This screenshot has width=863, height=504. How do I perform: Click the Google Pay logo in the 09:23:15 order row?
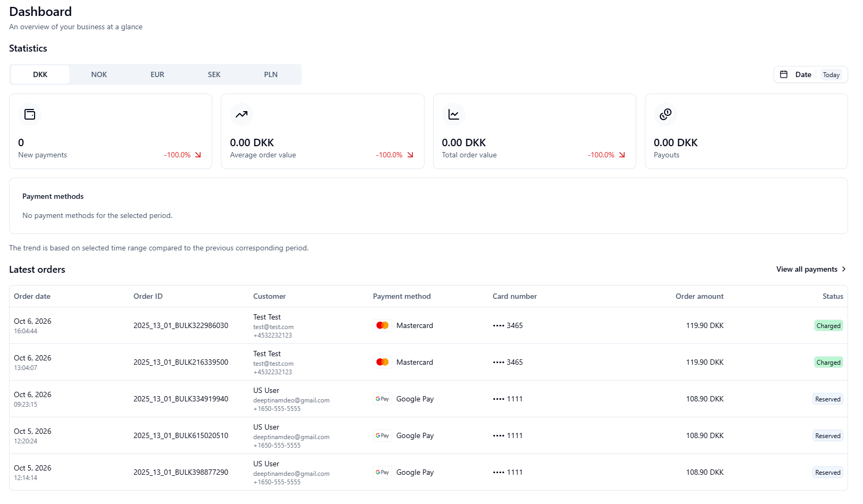pos(383,399)
